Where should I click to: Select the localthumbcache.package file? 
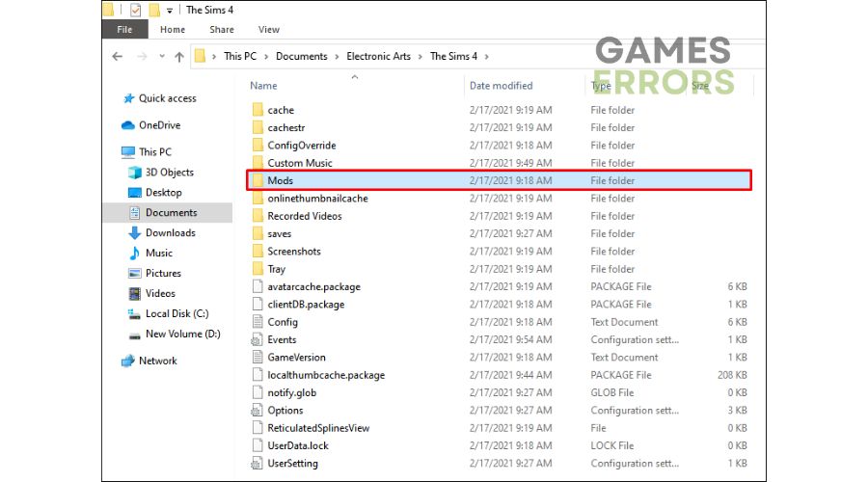coord(325,375)
